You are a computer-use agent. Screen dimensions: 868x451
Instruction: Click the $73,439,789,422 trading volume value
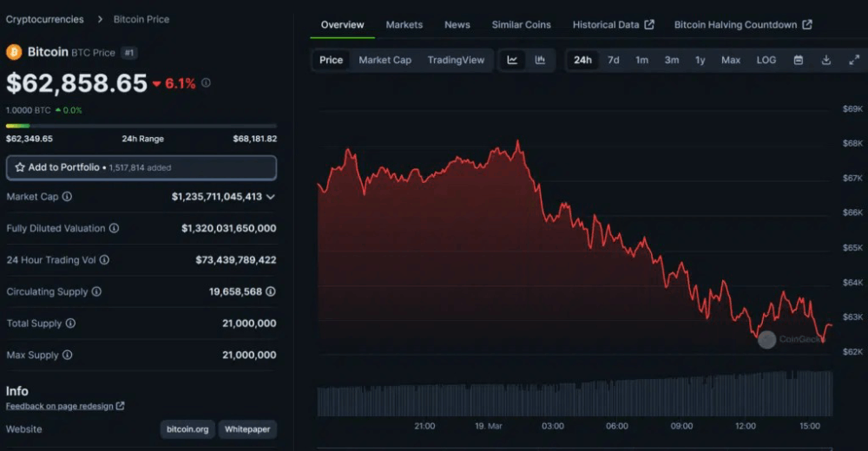pos(236,259)
